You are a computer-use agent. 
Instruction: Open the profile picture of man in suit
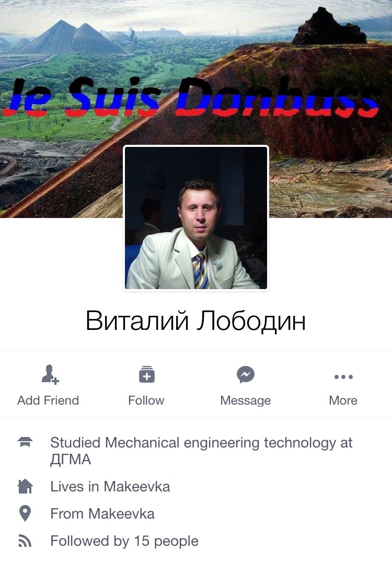click(196, 217)
